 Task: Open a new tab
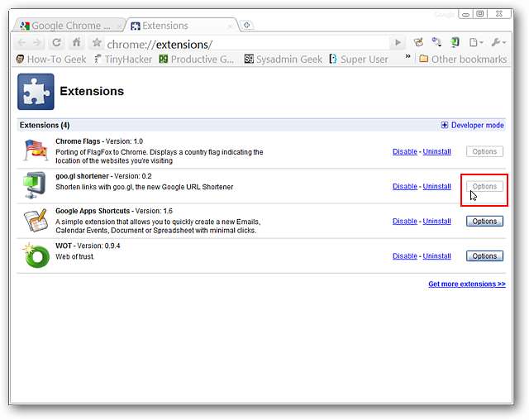[246, 26]
